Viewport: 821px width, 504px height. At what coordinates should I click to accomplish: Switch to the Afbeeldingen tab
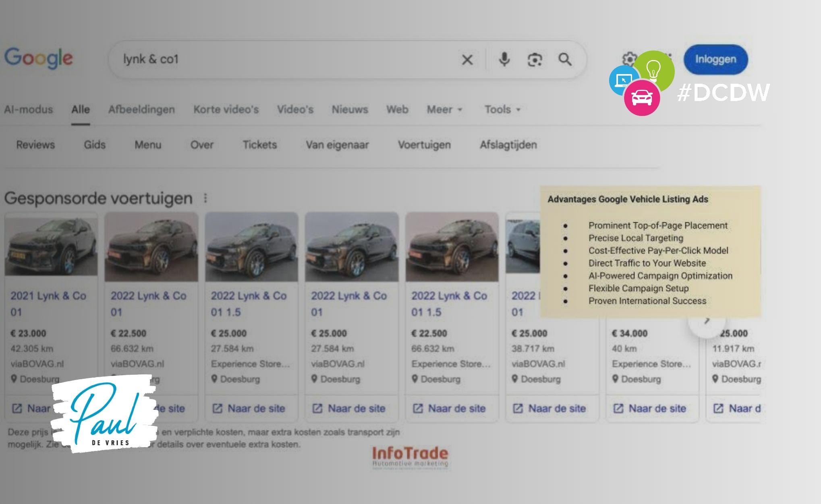(x=141, y=109)
